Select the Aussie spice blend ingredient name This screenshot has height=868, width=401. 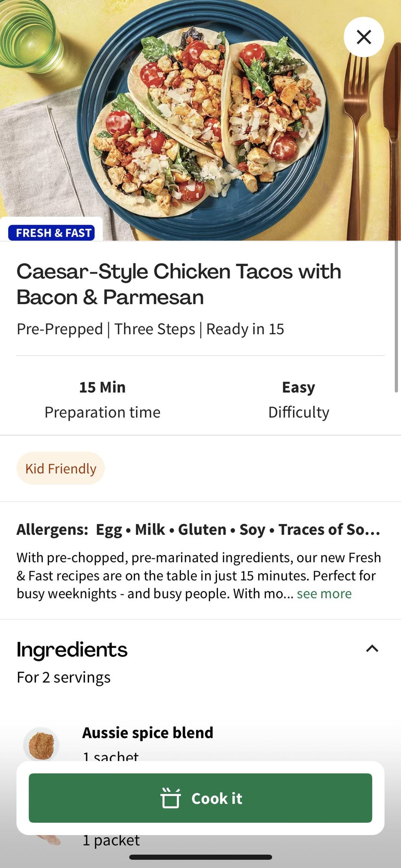tap(148, 733)
